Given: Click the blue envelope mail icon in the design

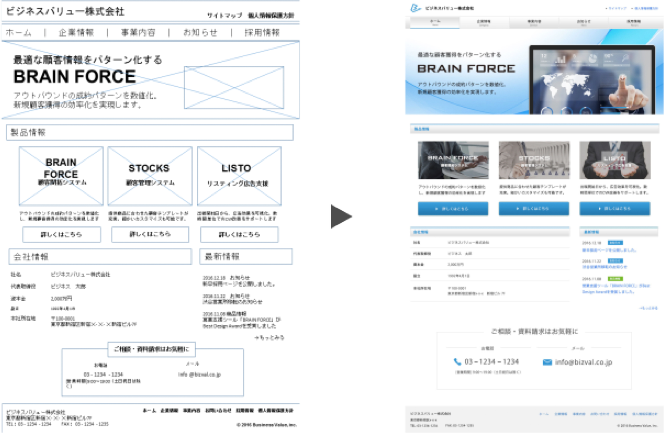Looking at the screenshot, I should 547,361.
